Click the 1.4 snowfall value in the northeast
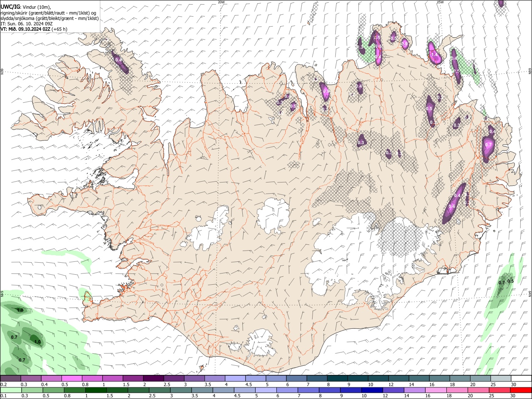 click(435, 54)
